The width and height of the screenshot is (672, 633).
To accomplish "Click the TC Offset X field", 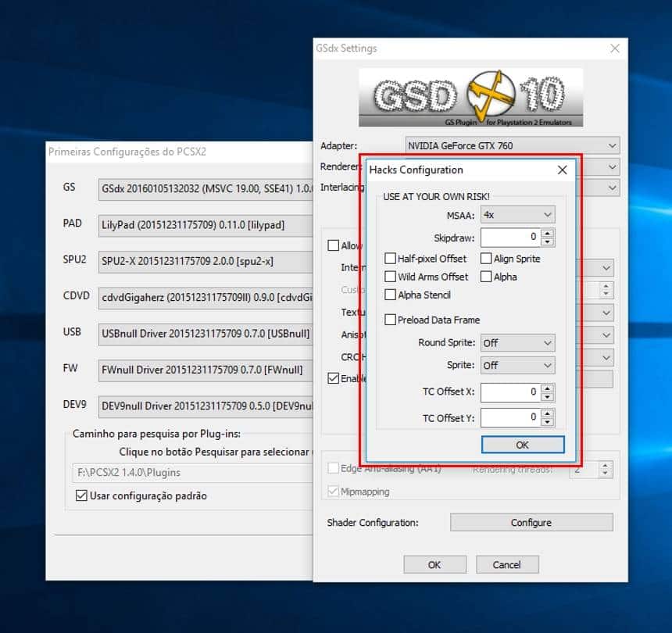I will point(510,392).
